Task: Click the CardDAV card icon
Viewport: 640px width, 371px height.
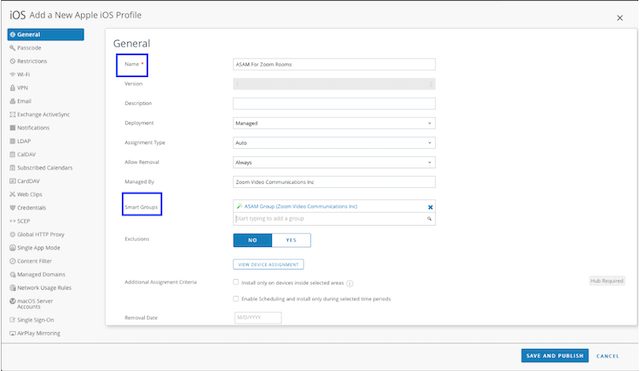Action: click(12, 181)
